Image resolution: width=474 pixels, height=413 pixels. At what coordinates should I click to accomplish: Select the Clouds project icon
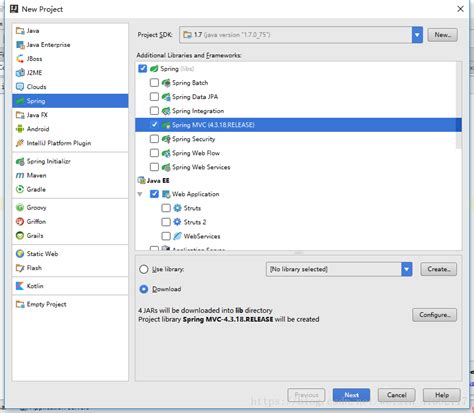click(x=20, y=87)
